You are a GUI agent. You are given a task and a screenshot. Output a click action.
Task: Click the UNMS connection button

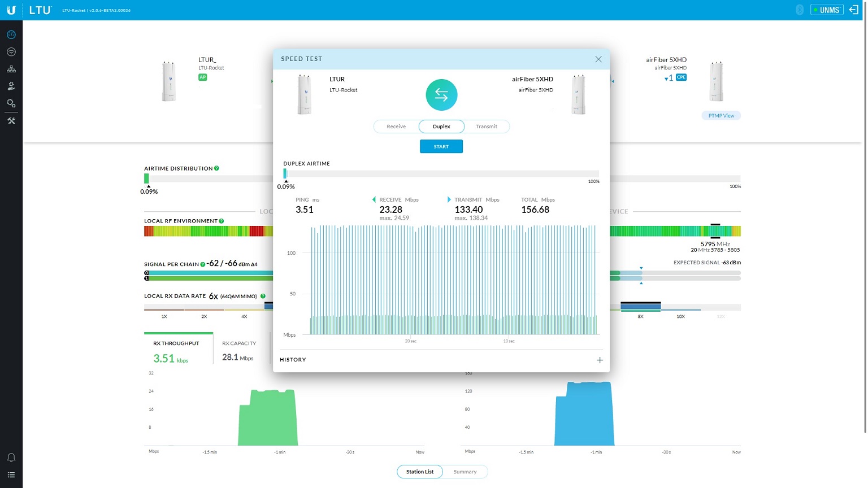click(827, 10)
